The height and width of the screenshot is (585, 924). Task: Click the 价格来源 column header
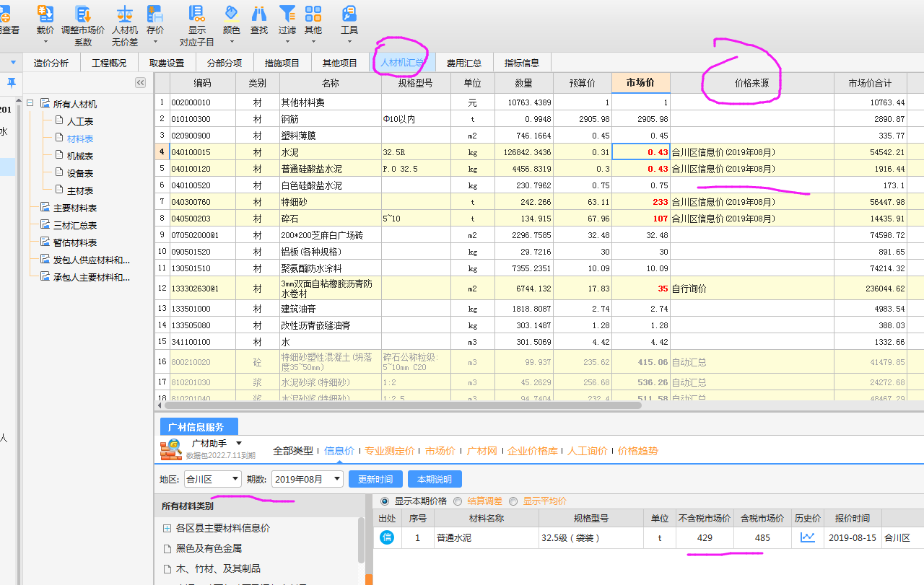(x=752, y=83)
